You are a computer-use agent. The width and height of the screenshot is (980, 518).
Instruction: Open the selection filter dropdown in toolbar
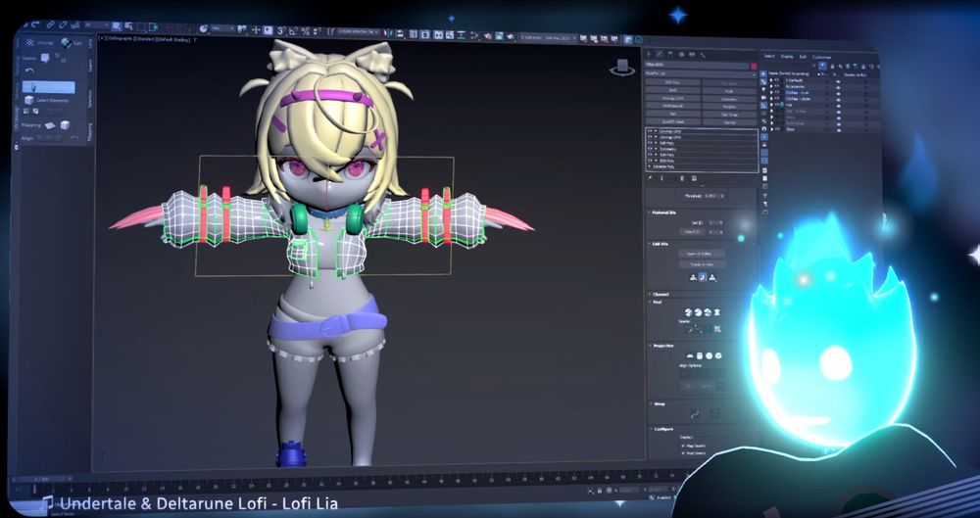(x=96, y=25)
